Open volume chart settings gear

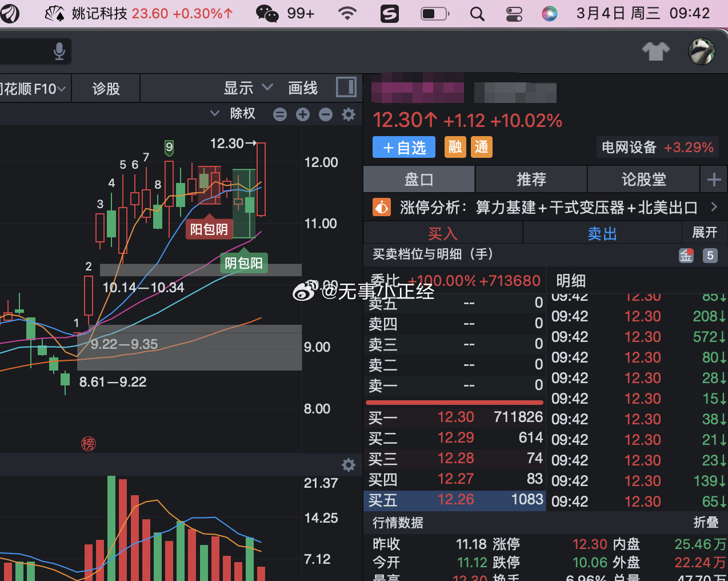[349, 465]
